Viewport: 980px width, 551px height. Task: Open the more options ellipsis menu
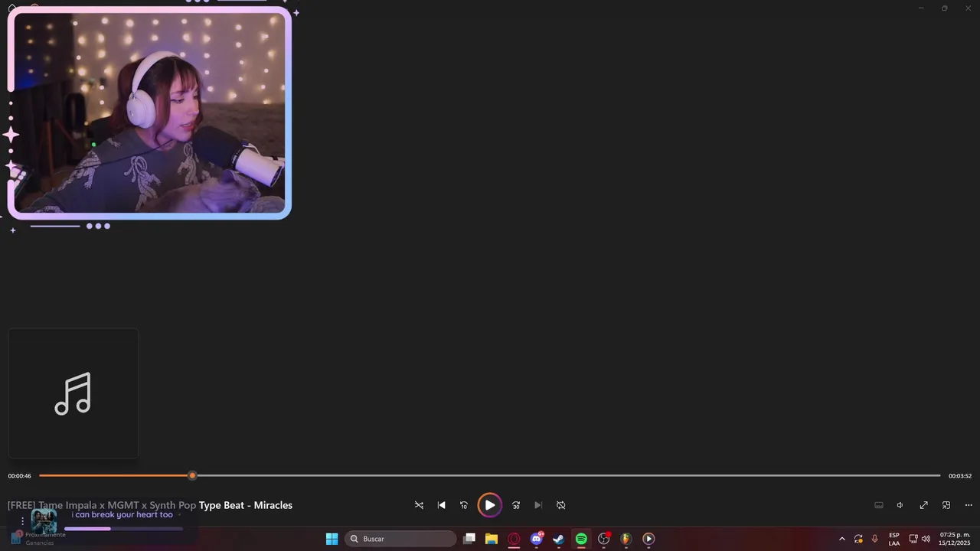point(969,505)
